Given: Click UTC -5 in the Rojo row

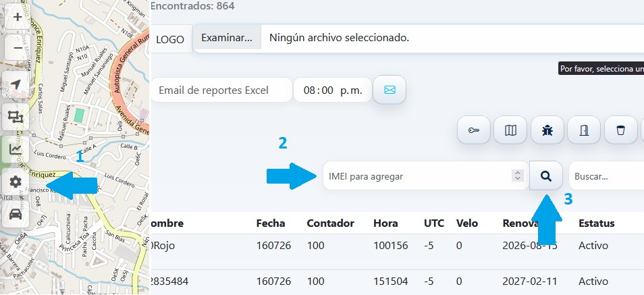Looking at the screenshot, I should (430, 246).
